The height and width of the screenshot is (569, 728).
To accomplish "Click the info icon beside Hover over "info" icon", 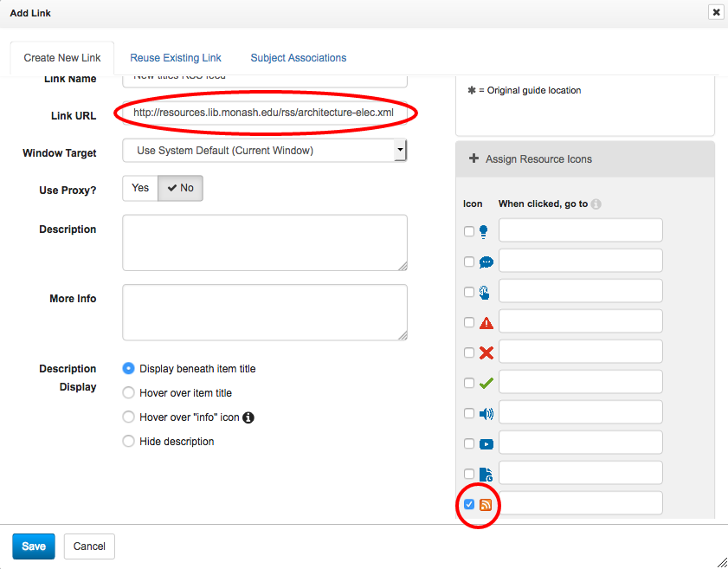I will (x=248, y=417).
